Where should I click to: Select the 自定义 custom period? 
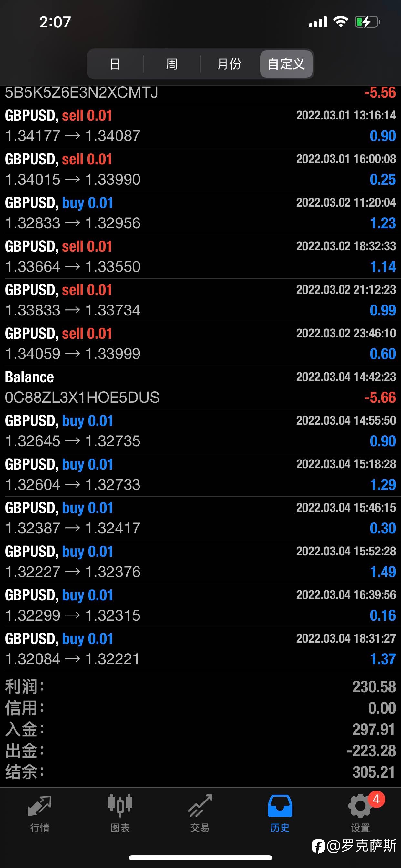coord(286,64)
